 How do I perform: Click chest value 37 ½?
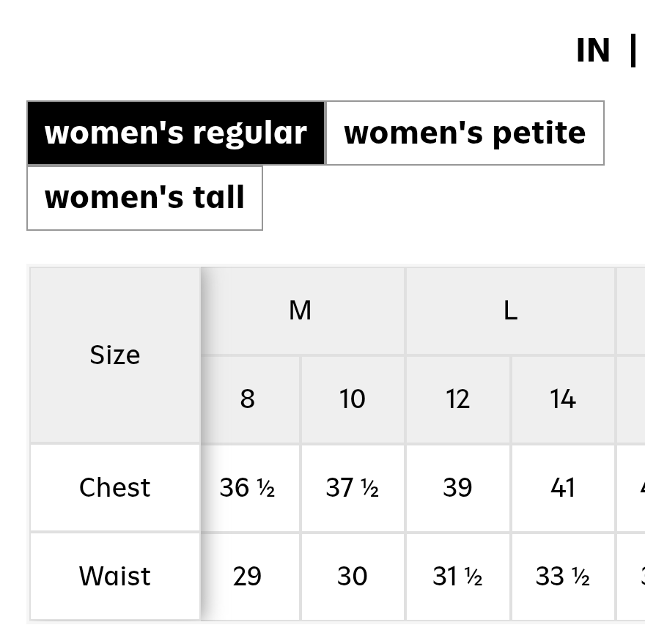(352, 488)
